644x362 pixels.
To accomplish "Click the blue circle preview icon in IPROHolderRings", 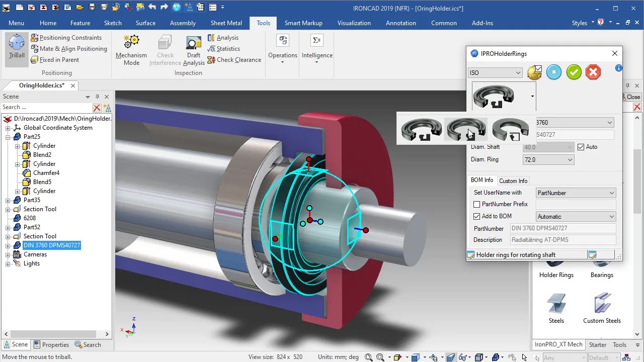I will (x=554, y=72).
